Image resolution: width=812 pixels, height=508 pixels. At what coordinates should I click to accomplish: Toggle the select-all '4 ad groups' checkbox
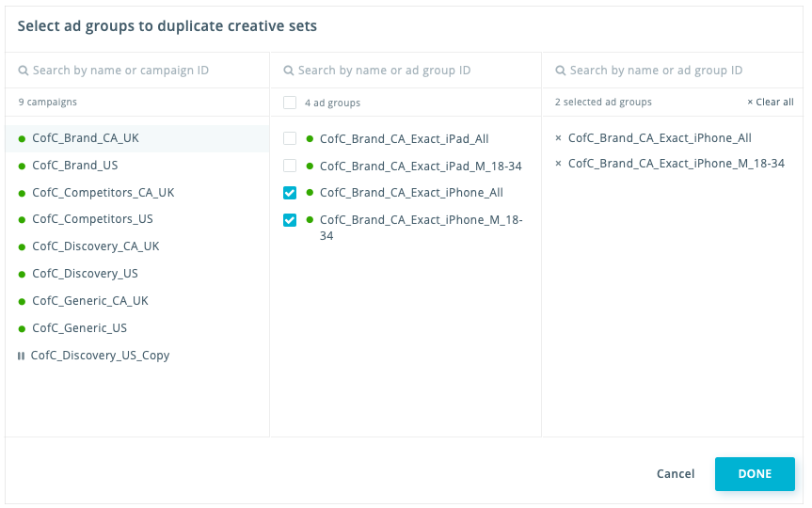(x=290, y=103)
